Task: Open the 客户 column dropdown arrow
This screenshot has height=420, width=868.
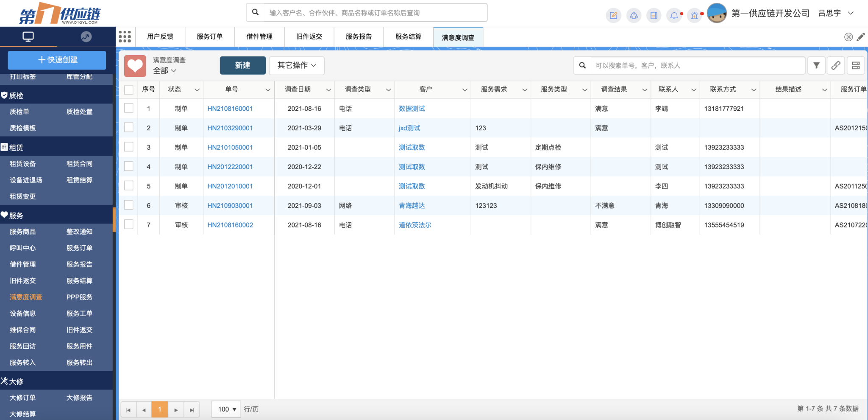Action: click(465, 90)
